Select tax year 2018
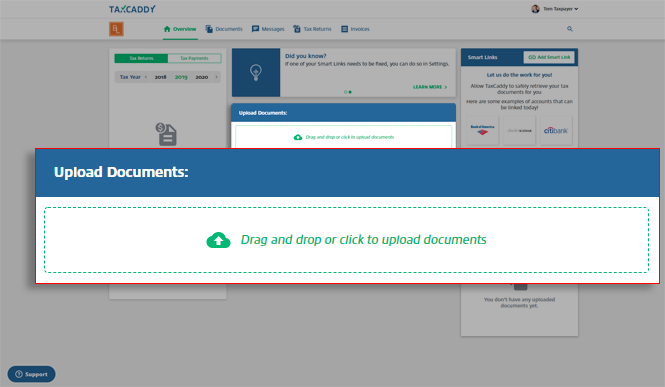The width and height of the screenshot is (665, 387). (160, 77)
